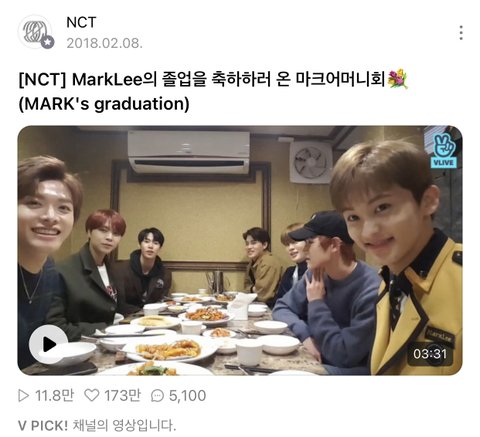Click the comment bubble icon

[157, 396]
